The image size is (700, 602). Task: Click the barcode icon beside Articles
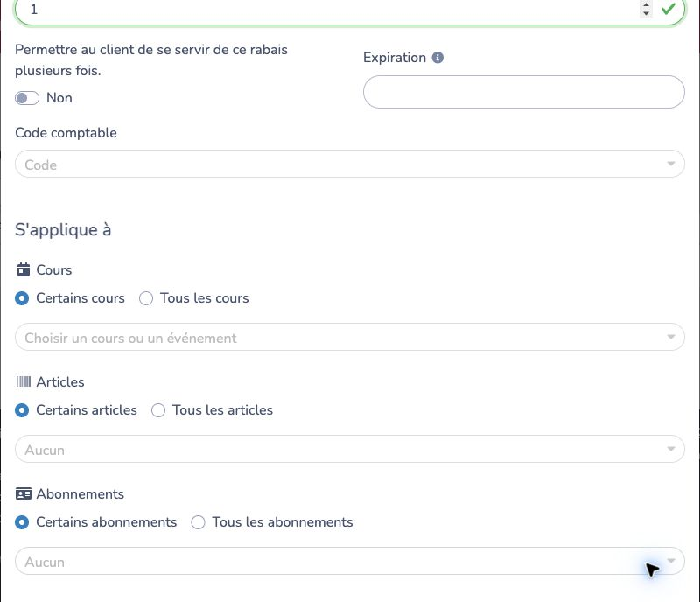pyautogui.click(x=24, y=381)
